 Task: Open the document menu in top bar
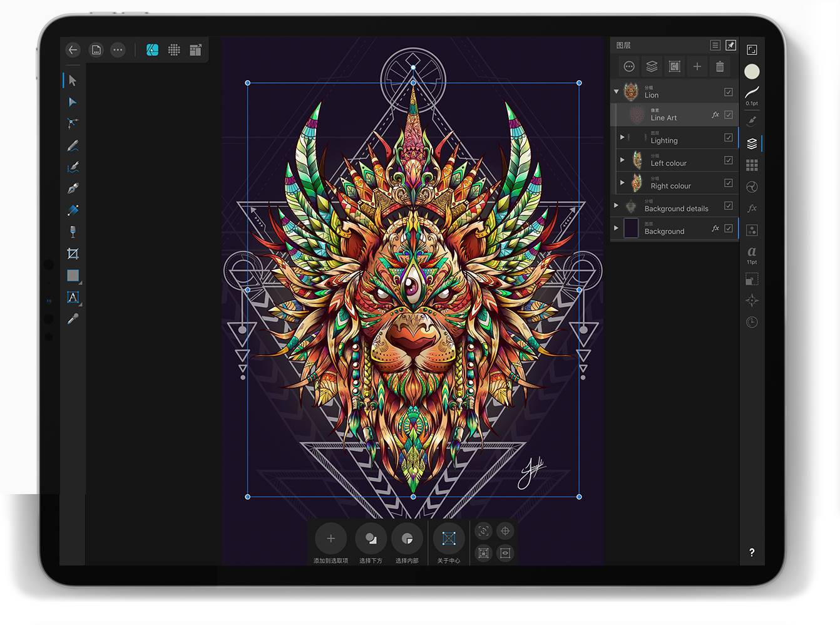pos(96,50)
